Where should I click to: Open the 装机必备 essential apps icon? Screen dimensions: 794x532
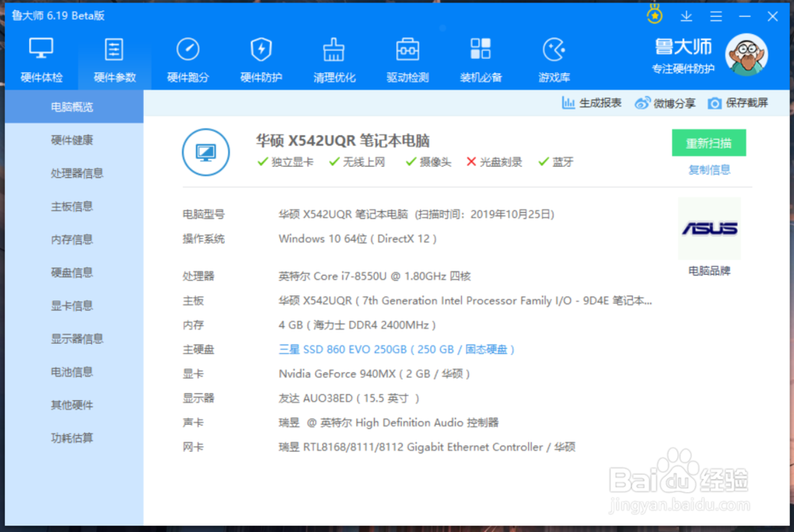tap(480, 60)
